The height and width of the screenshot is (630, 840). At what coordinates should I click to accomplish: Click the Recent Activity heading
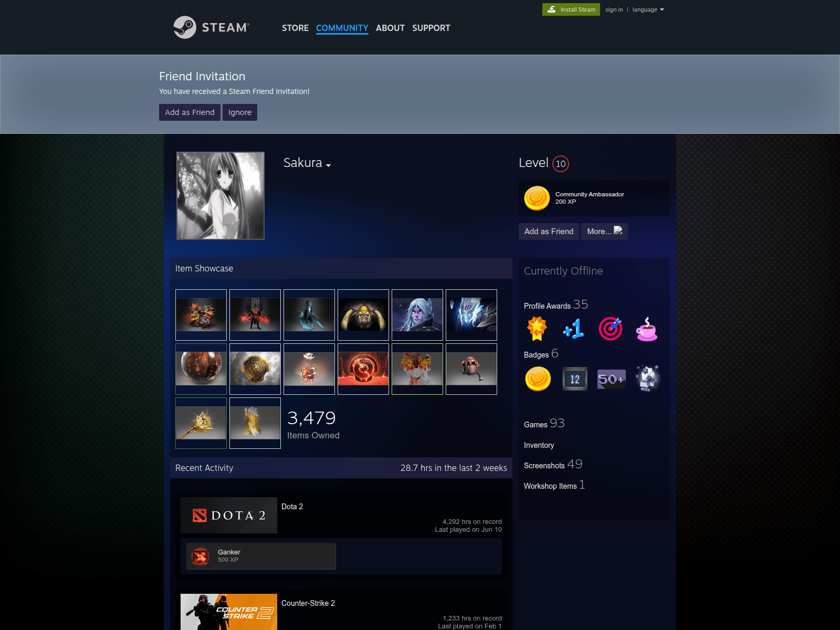[204, 468]
